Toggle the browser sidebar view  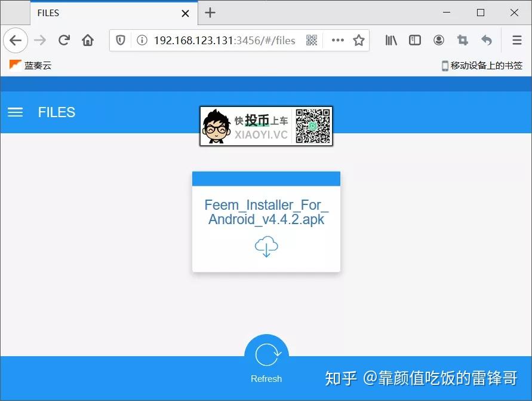(414, 41)
